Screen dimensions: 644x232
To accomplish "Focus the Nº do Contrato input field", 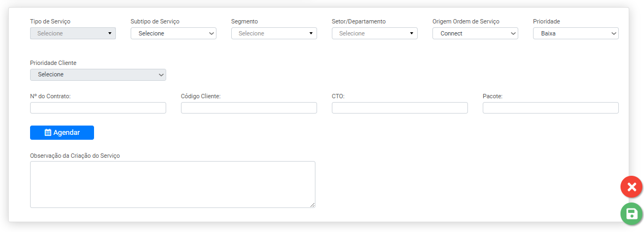I will click(x=98, y=108).
